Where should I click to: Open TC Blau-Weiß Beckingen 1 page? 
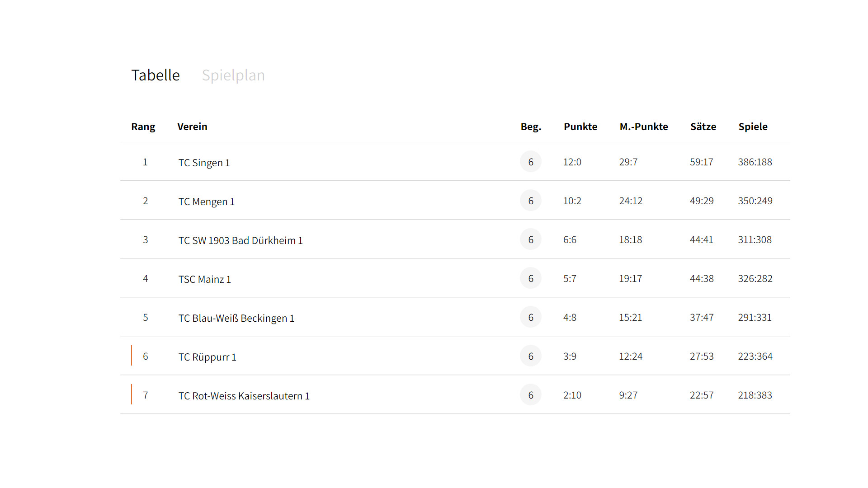click(236, 318)
